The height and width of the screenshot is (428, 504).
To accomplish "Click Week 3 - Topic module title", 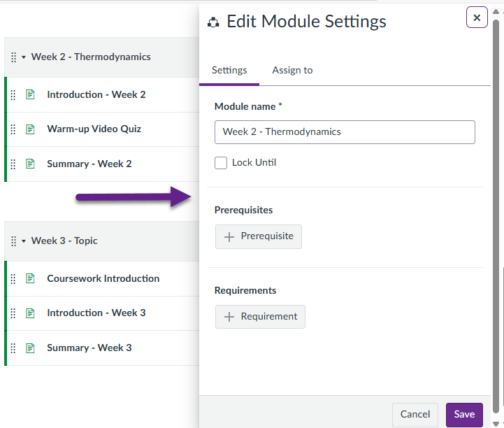I will [64, 241].
